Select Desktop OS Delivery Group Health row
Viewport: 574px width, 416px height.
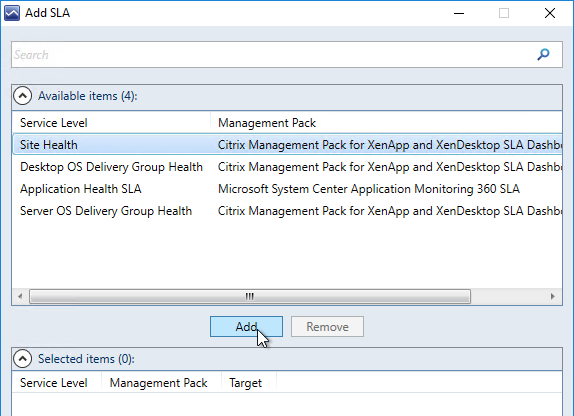point(287,167)
